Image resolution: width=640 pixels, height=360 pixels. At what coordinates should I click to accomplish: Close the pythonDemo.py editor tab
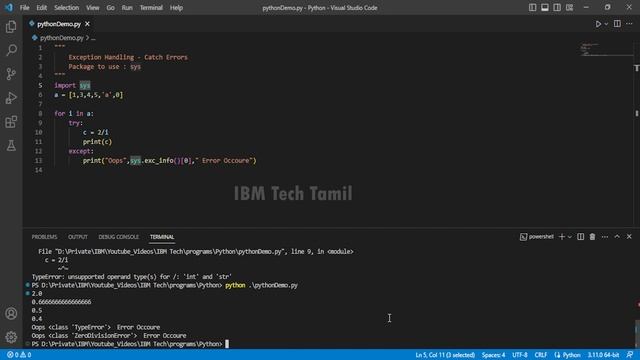pos(87,24)
